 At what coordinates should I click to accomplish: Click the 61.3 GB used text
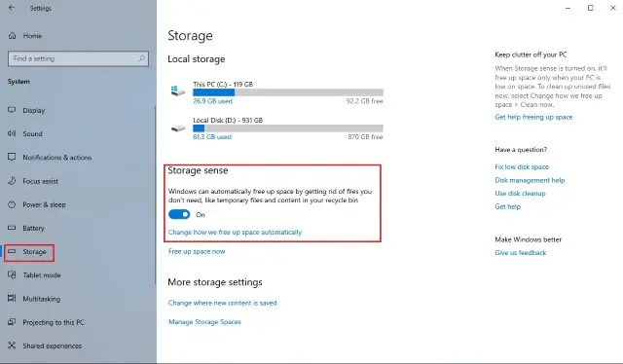pos(212,137)
